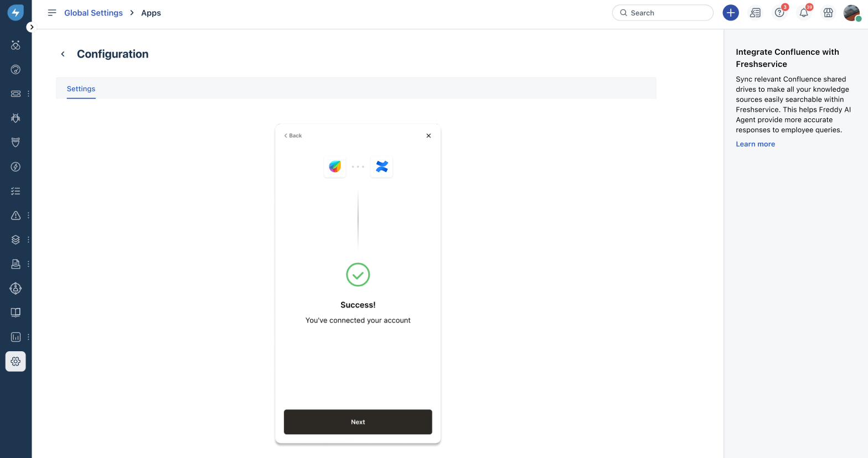Click the Configuration heading
Image resolution: width=868 pixels, height=458 pixels.
point(113,54)
